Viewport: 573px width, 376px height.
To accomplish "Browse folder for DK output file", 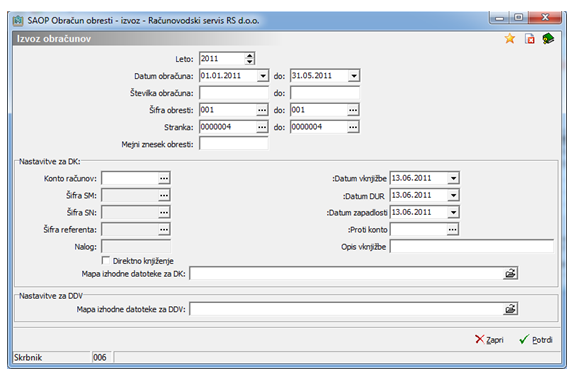I will [x=510, y=273].
